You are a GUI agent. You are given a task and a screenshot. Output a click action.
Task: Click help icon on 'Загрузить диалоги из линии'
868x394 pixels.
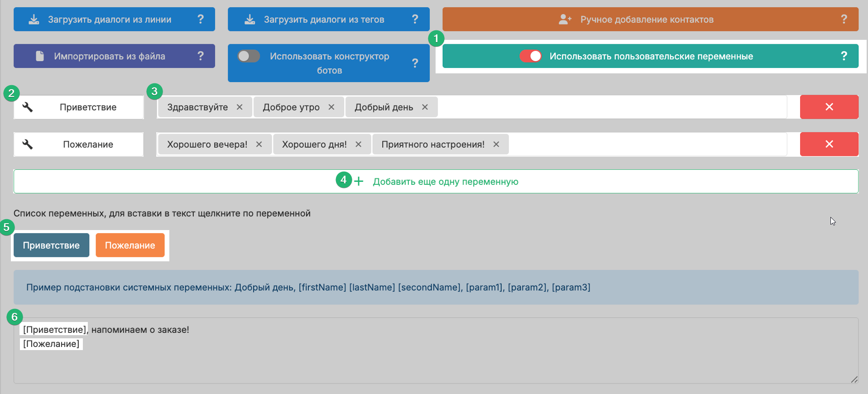[200, 19]
